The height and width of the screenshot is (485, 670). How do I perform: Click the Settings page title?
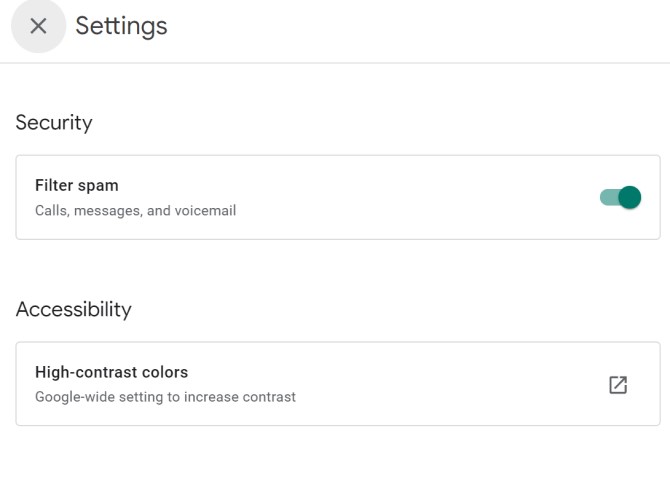121,26
